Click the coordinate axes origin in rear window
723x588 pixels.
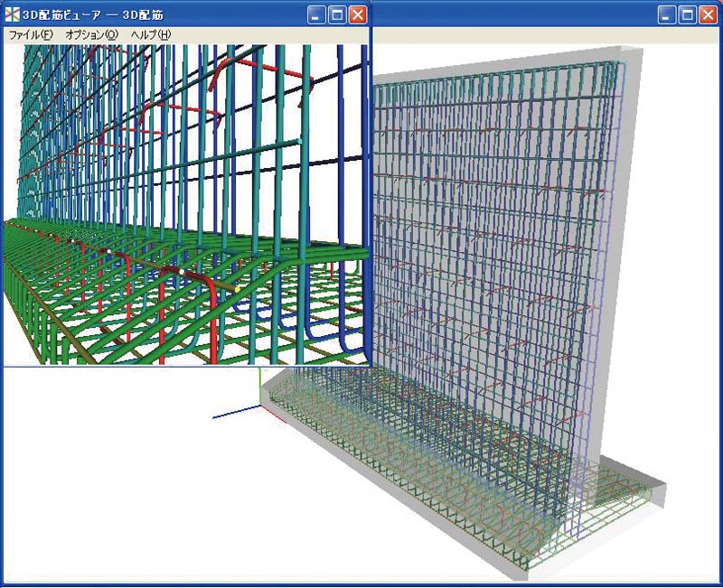(260, 406)
